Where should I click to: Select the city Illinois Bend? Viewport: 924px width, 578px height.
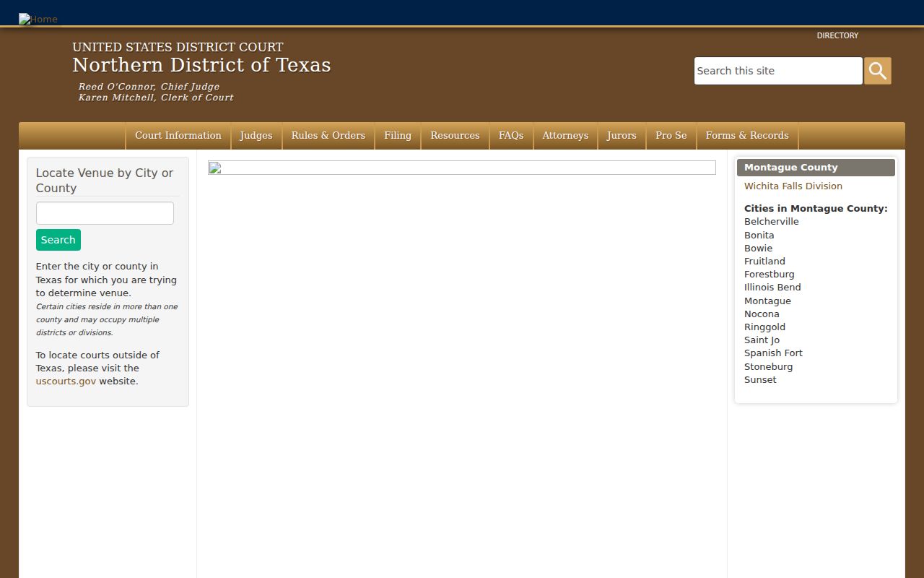click(x=773, y=287)
